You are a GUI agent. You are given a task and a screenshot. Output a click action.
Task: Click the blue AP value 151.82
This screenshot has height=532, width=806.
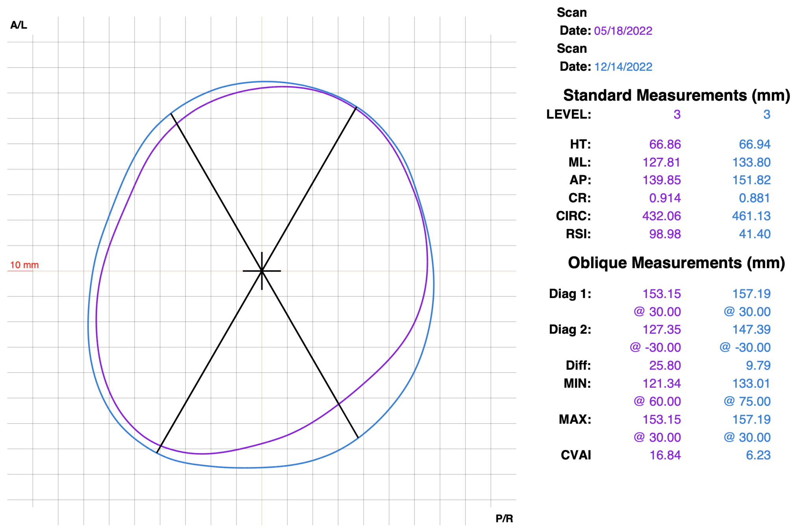tap(751, 180)
